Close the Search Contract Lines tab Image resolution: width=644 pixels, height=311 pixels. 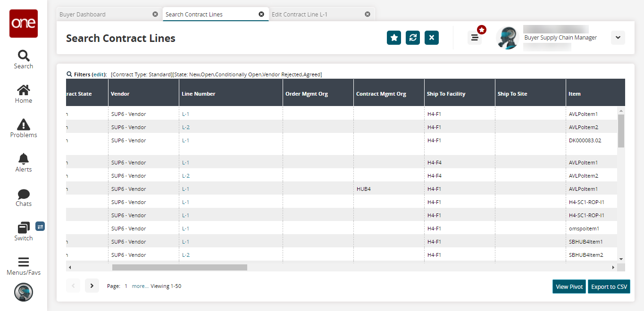(261, 14)
